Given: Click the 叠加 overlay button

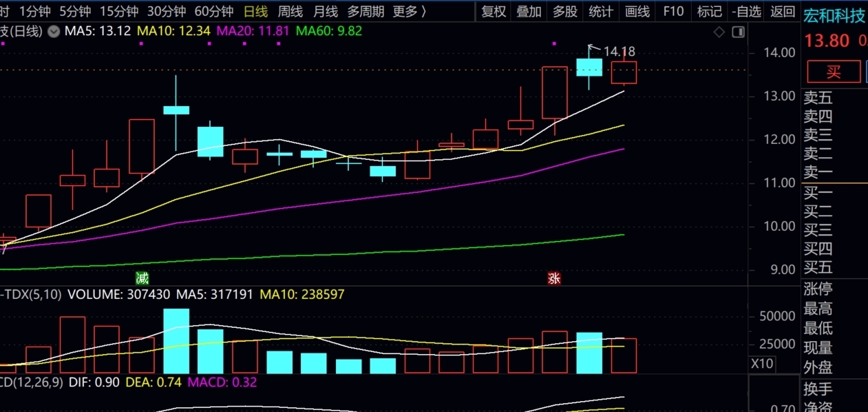Looking at the screenshot, I should tap(529, 11).
